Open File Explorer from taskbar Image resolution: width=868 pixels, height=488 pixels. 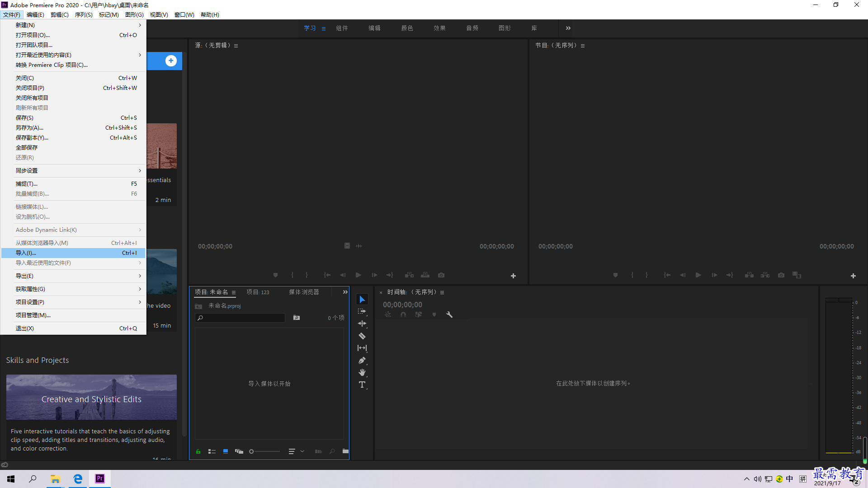(55, 479)
